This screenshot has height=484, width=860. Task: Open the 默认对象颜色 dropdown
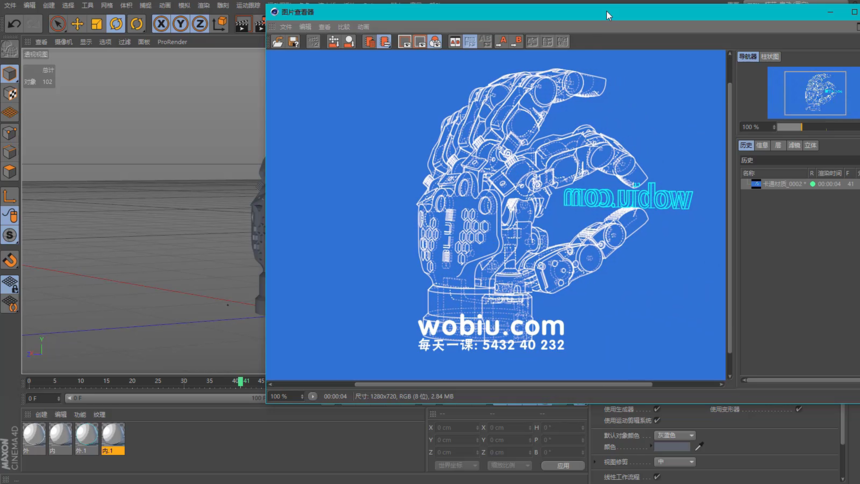click(675, 435)
